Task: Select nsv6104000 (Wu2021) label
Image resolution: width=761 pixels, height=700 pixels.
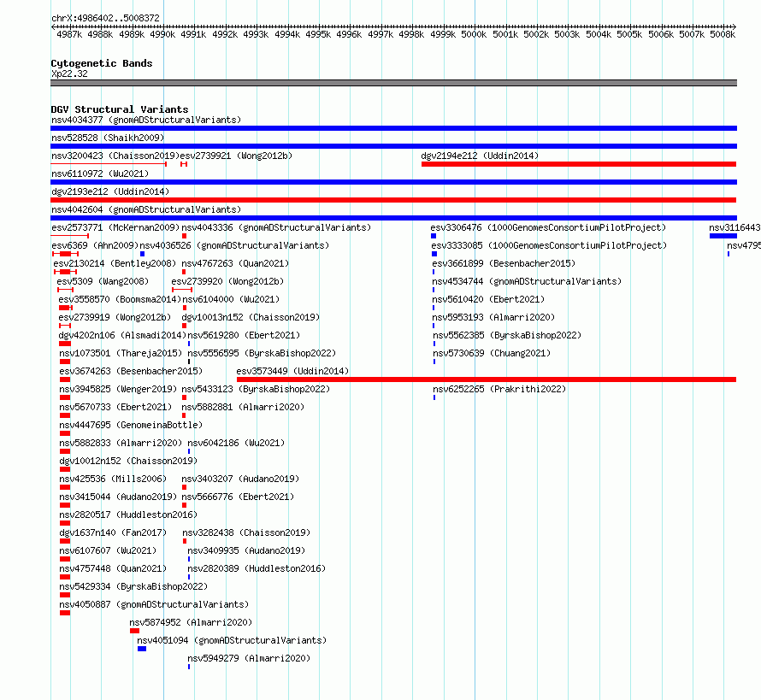Action: point(231,299)
